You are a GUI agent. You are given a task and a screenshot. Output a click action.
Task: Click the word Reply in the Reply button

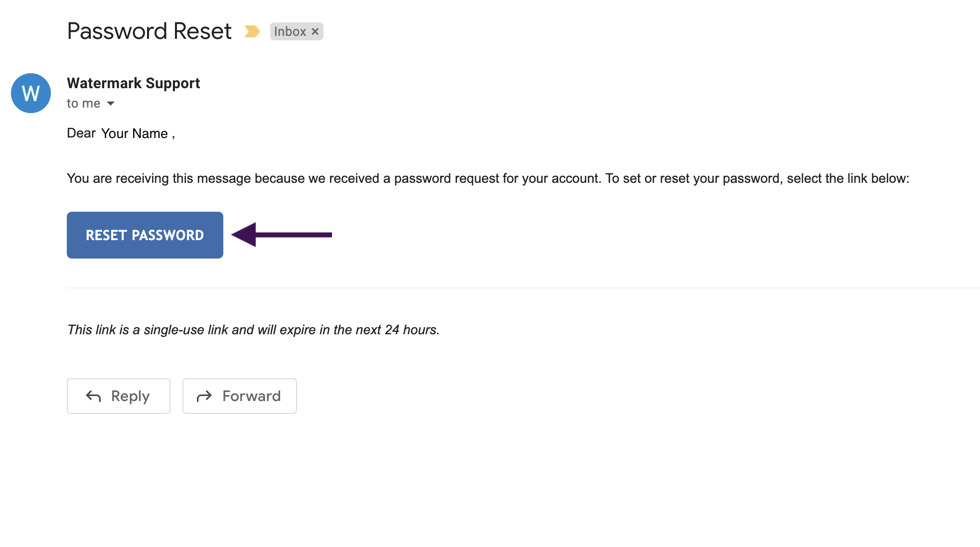click(x=130, y=397)
